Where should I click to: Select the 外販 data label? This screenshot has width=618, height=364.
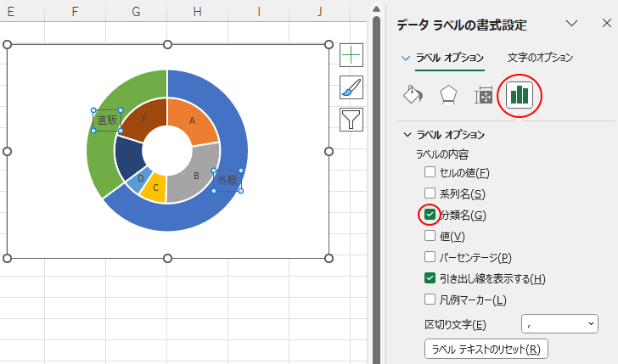(228, 181)
